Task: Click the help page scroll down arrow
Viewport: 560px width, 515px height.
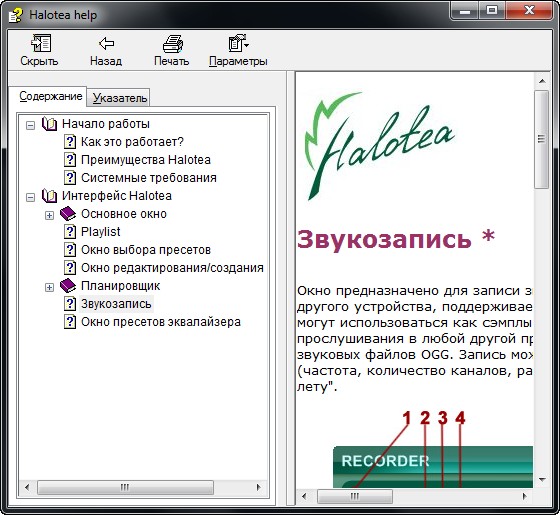Action: (x=542, y=480)
